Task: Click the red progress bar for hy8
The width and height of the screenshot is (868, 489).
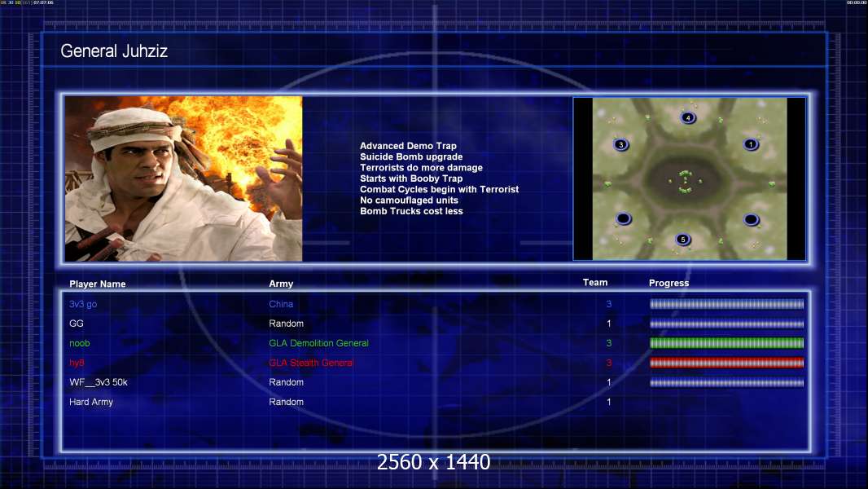Action: pyautogui.click(x=726, y=363)
